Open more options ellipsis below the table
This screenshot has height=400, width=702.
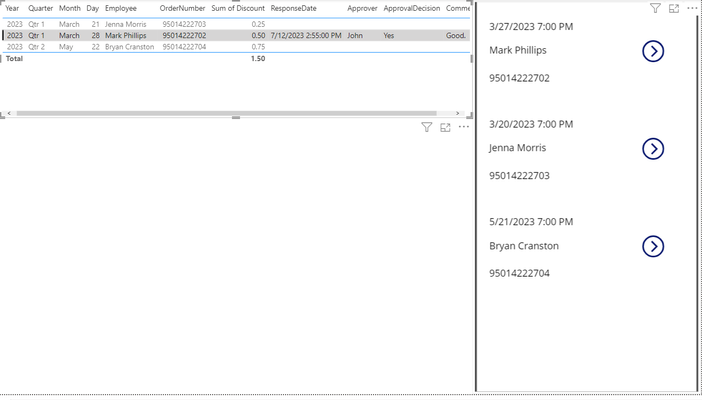tap(464, 127)
